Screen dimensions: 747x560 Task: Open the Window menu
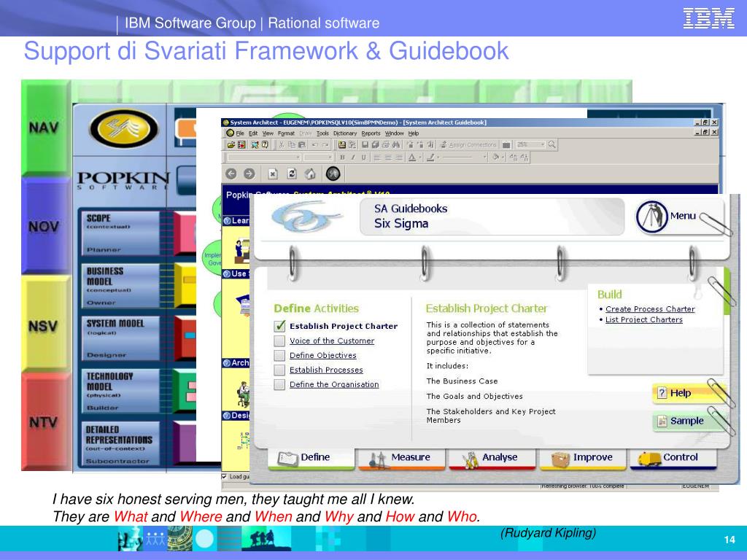394,134
